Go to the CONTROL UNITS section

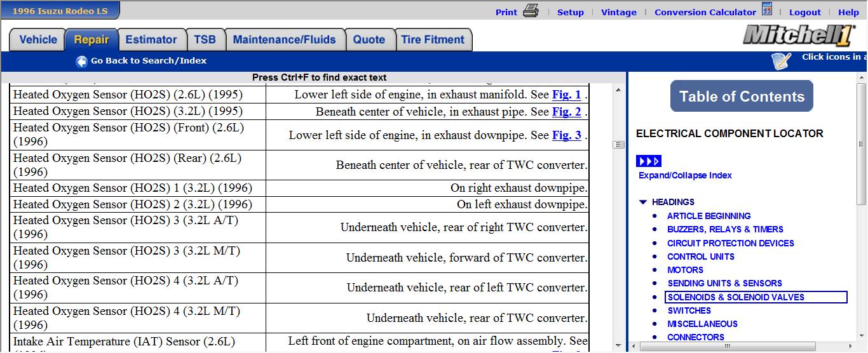click(701, 256)
